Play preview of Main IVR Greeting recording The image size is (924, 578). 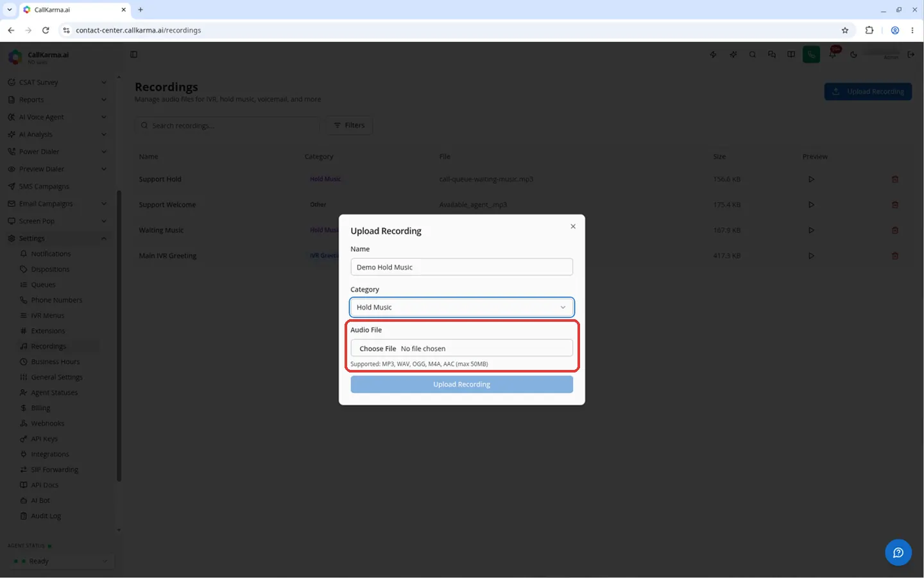tap(811, 256)
